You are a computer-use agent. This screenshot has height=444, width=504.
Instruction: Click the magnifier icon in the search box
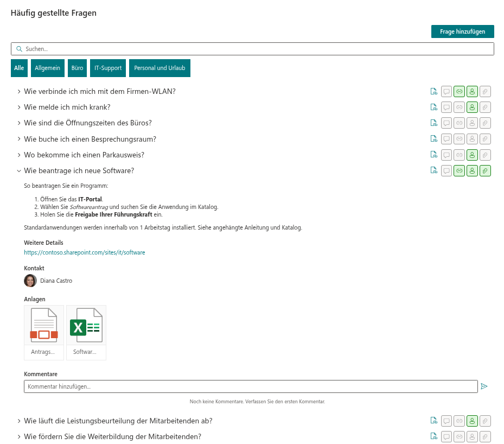(x=20, y=49)
